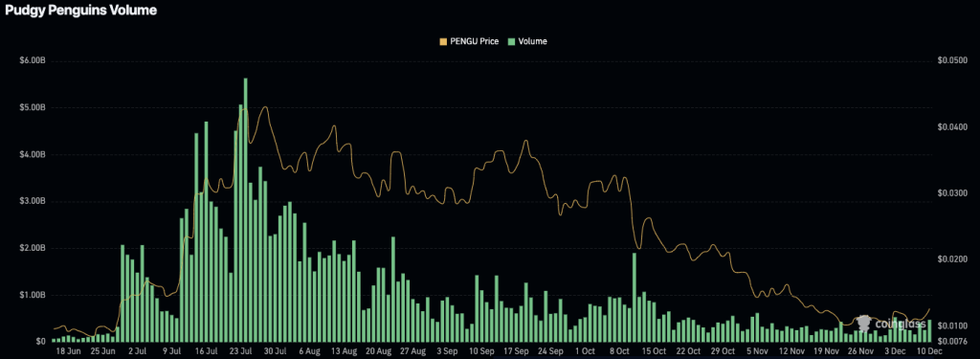Click the 9 Jul date label
Screen dimensions: 980x359
point(171,351)
